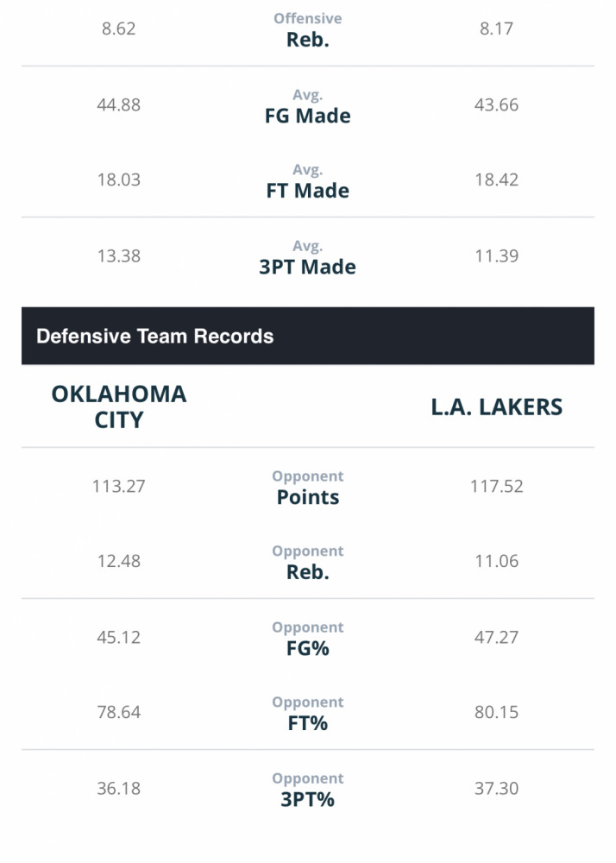Click the Offensive Reb. stat label
Image resolution: width=616 pixels, height=863 pixels.
(x=307, y=30)
